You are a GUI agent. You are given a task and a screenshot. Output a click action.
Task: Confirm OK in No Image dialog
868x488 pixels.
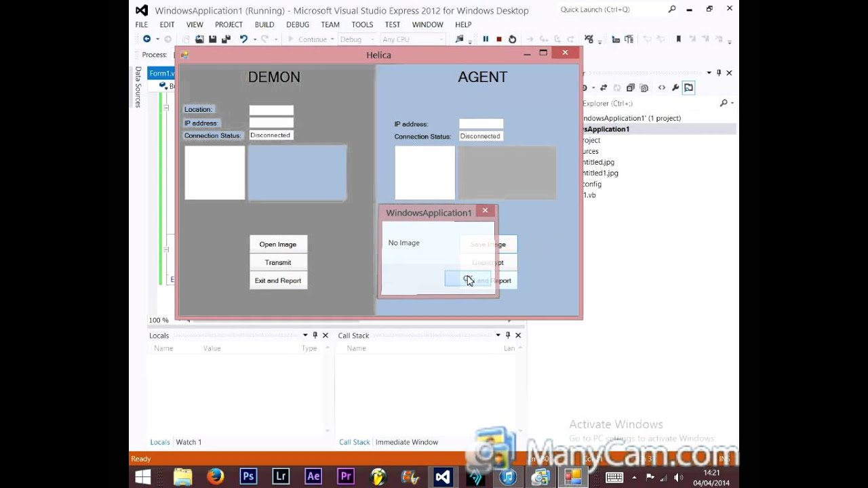(x=468, y=279)
